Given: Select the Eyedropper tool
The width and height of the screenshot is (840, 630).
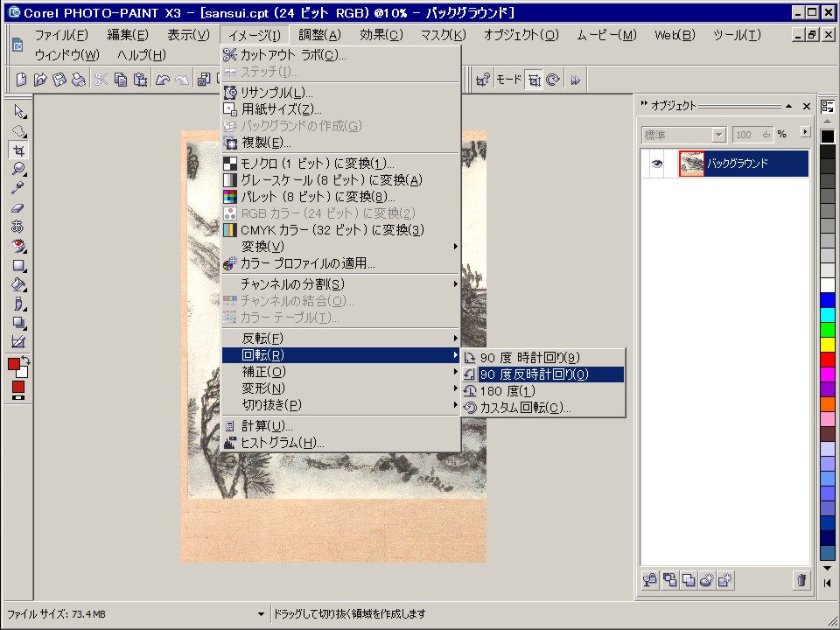Looking at the screenshot, I should [x=18, y=189].
